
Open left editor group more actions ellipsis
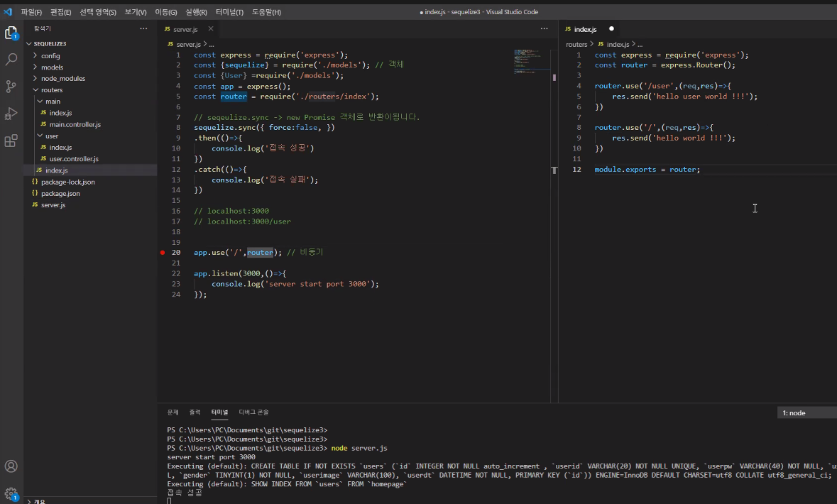pos(544,29)
